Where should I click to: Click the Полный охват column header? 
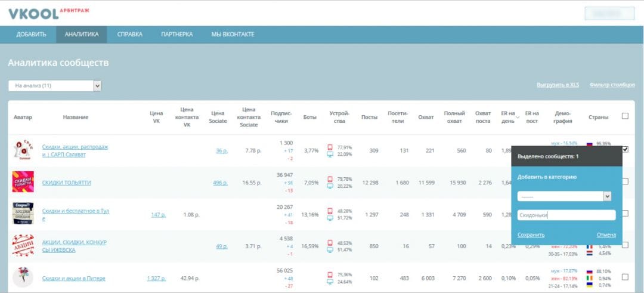click(454, 117)
